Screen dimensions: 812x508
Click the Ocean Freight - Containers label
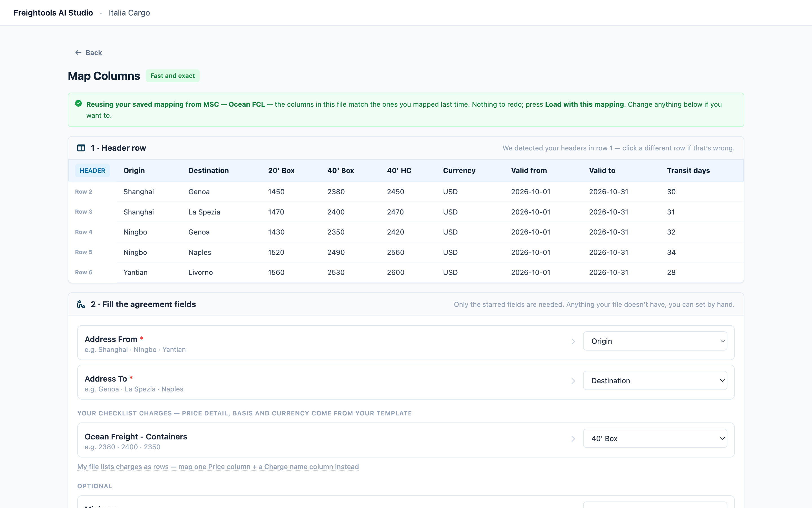136,437
